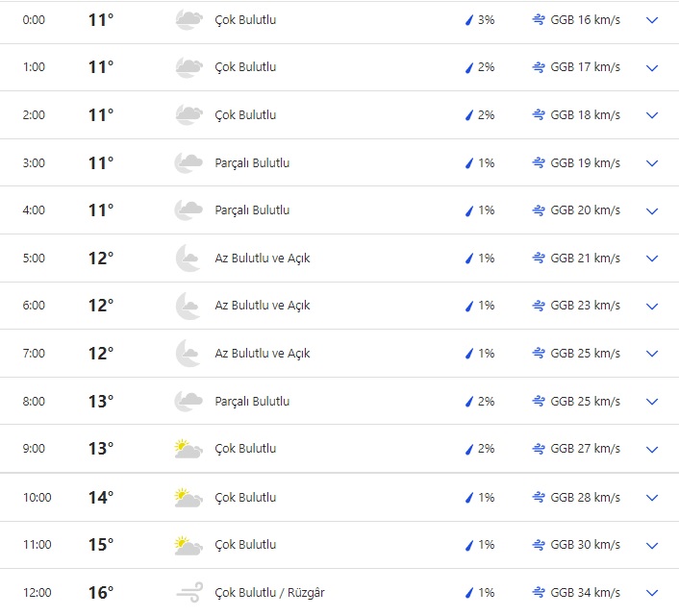
Task: Expand the 0:00 hourly forecast details
Action: coord(652,20)
